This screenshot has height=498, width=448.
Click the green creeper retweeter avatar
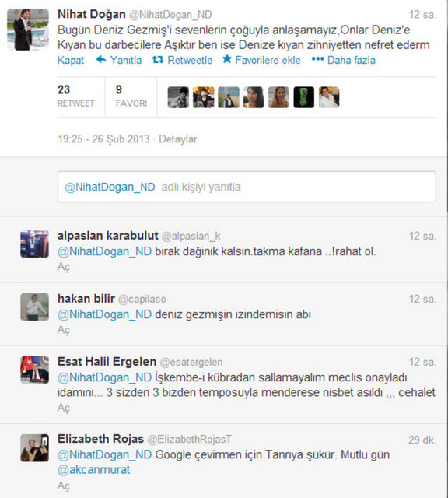pyautogui.click(x=304, y=97)
